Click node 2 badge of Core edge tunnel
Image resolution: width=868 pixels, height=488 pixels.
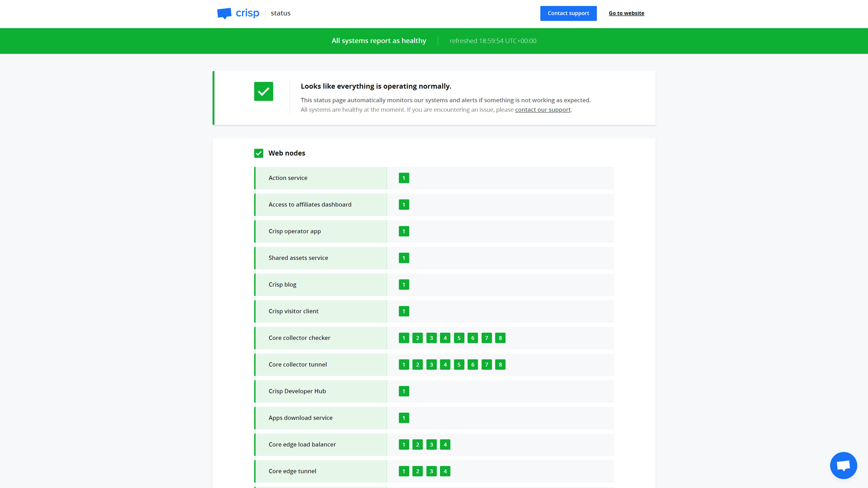pyautogui.click(x=417, y=471)
